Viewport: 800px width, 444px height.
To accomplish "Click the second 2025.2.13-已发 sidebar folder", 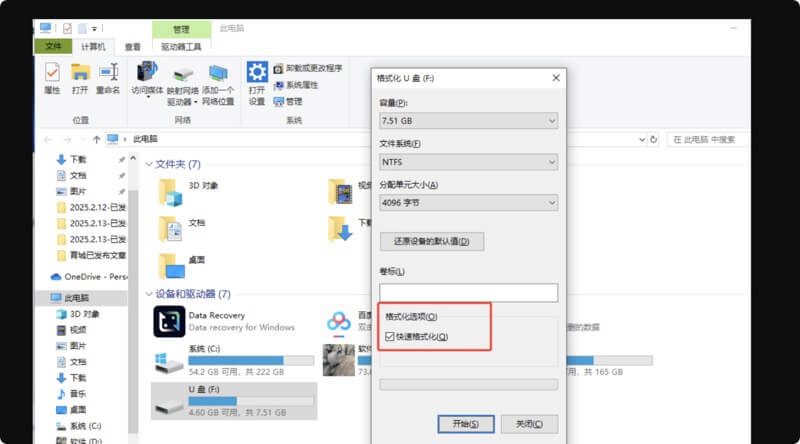I will click(91, 239).
